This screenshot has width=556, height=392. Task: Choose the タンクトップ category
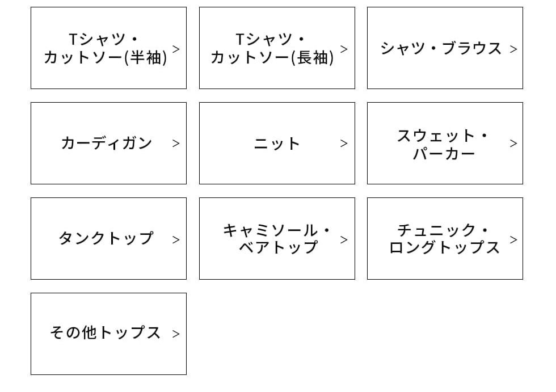[x=106, y=238]
